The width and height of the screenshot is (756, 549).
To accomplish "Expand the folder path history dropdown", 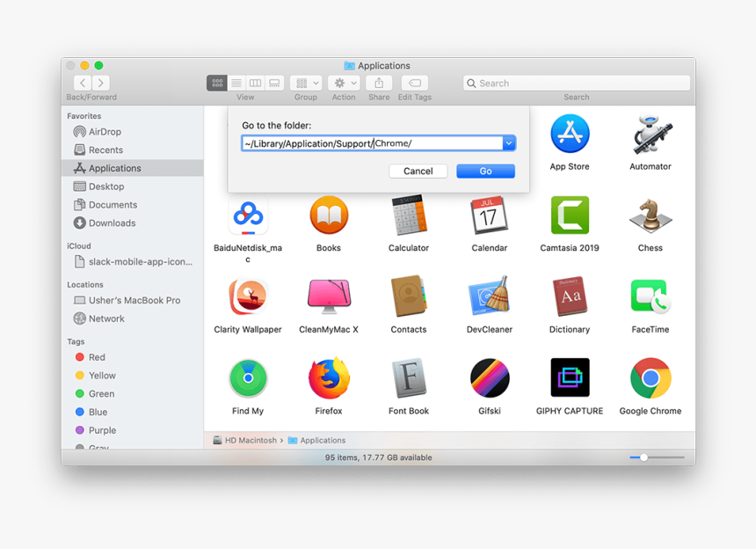I will coord(509,143).
